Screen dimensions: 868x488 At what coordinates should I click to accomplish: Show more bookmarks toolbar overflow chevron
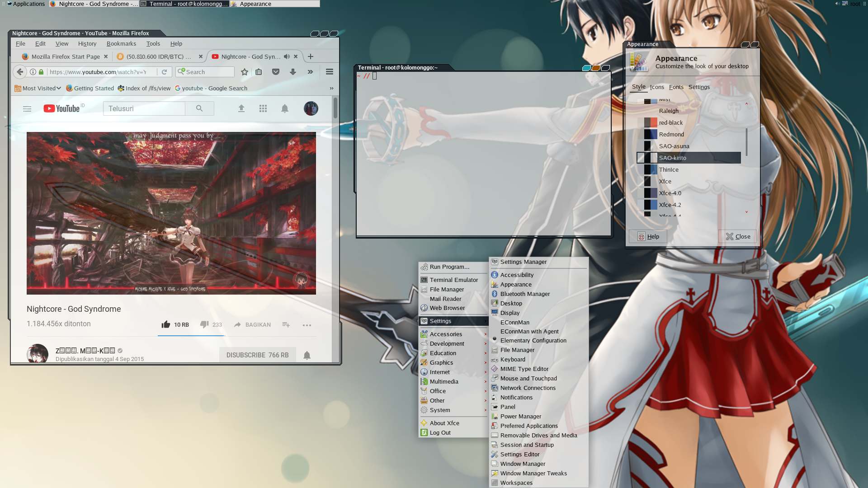click(331, 88)
